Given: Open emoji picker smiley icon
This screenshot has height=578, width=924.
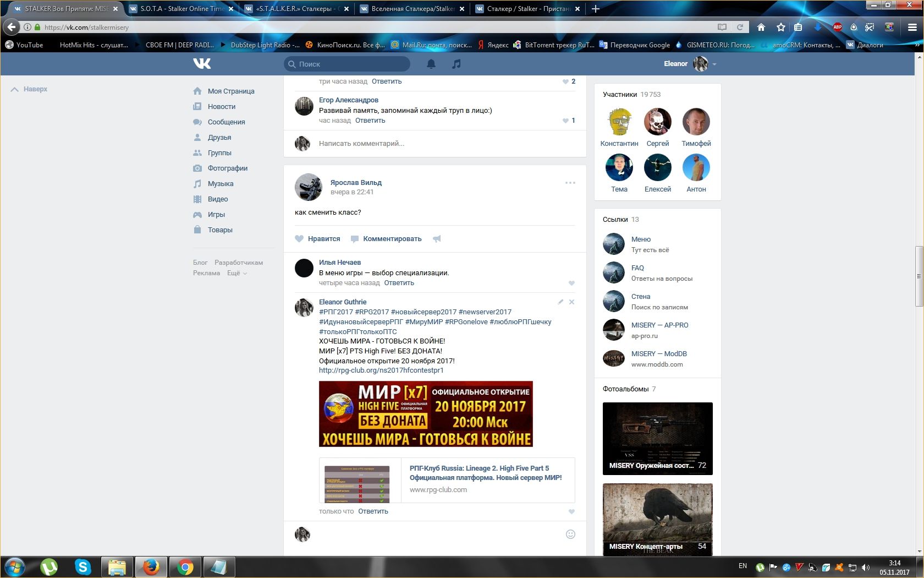Looking at the screenshot, I should 570,534.
